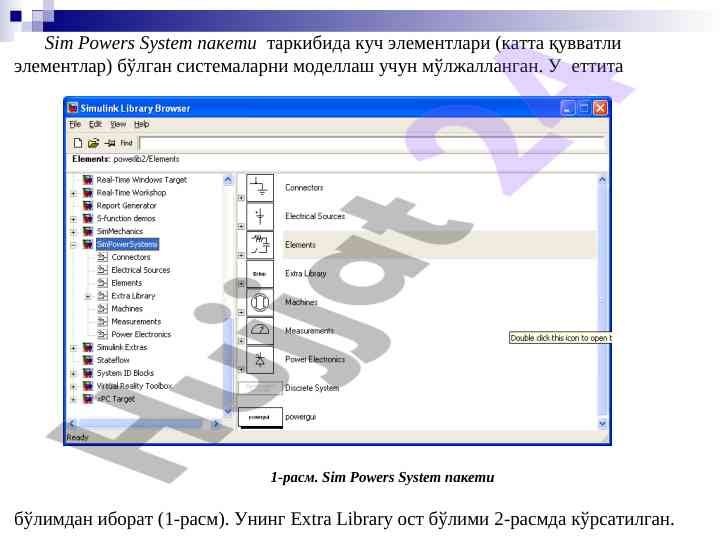Open the File menu
This screenshot has height=540, width=720.
pos(73,125)
